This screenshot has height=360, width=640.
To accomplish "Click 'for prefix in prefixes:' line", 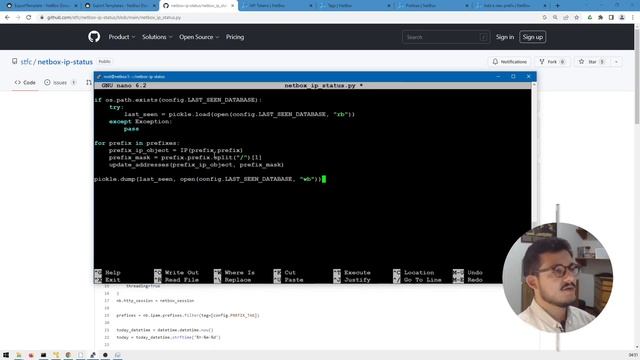I will pos(137,143).
